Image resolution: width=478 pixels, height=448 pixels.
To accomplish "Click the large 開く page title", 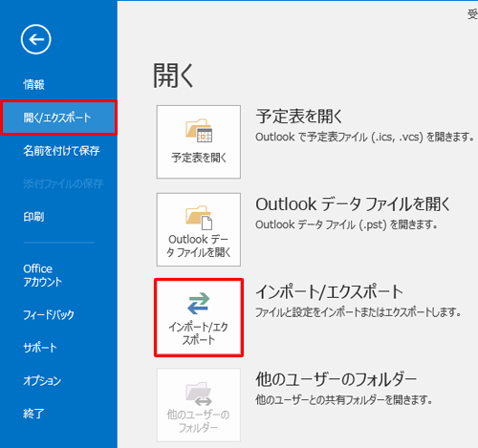I will pyautogui.click(x=173, y=75).
